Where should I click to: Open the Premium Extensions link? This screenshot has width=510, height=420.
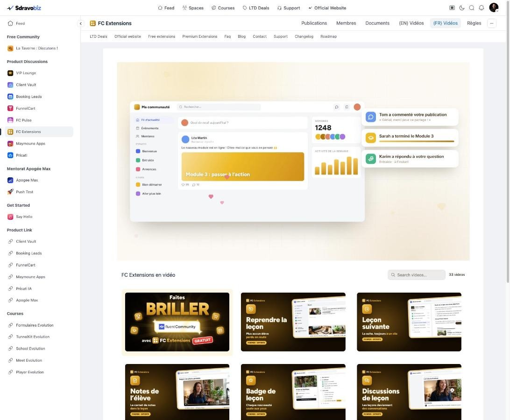[x=200, y=36]
